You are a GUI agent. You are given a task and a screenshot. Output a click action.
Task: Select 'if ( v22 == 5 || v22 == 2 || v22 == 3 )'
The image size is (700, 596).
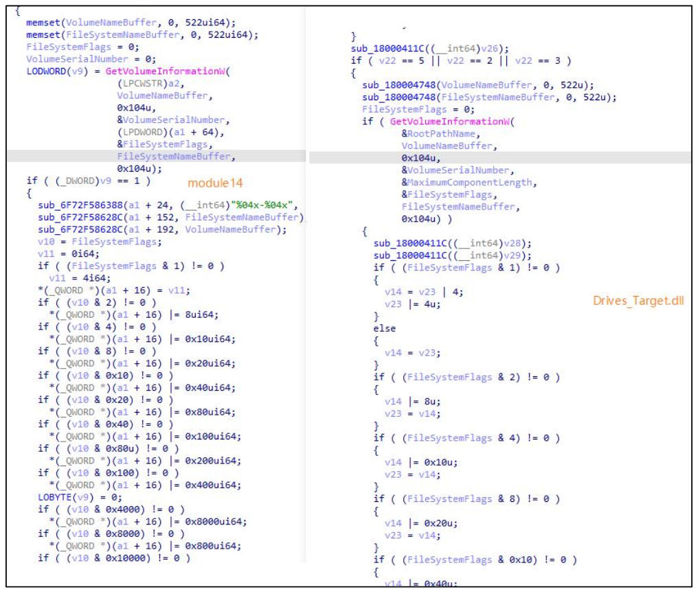pos(461,60)
